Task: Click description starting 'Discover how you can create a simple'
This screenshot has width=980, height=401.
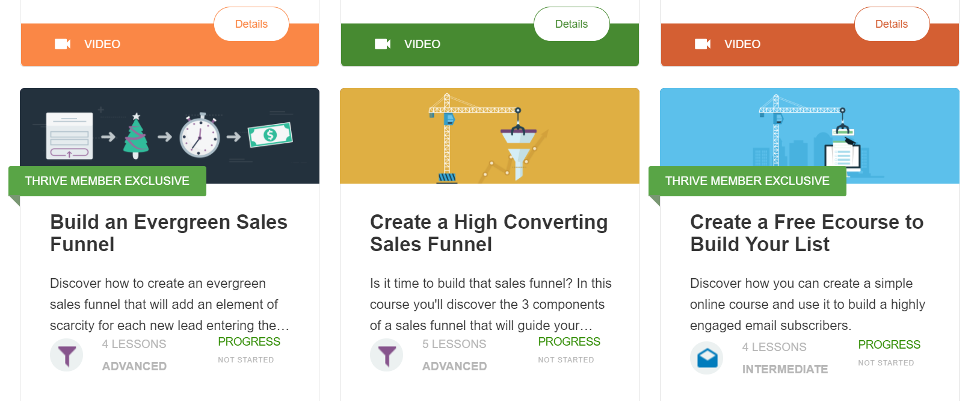Action: [x=808, y=305]
